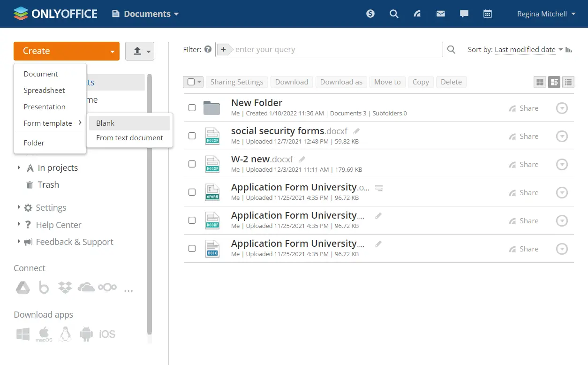The height and width of the screenshot is (365, 588).
Task: Click the Delete button in the toolbar
Action: (x=451, y=82)
